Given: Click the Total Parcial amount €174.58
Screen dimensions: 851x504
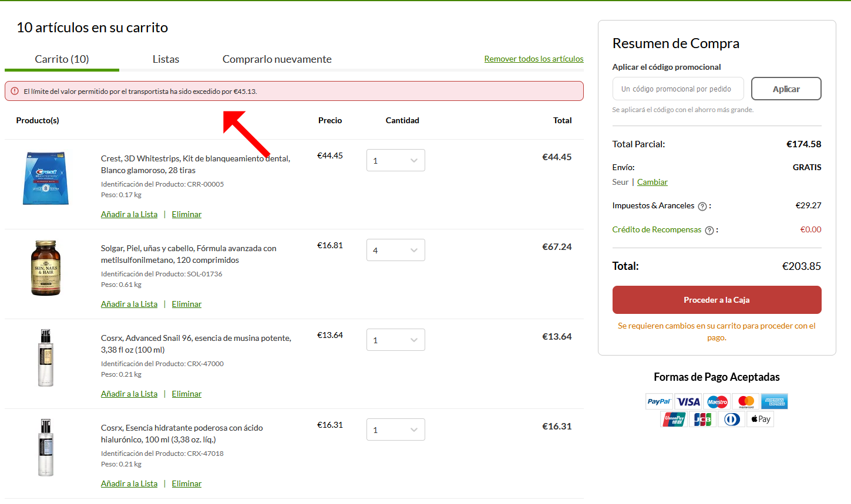Looking at the screenshot, I should point(803,144).
